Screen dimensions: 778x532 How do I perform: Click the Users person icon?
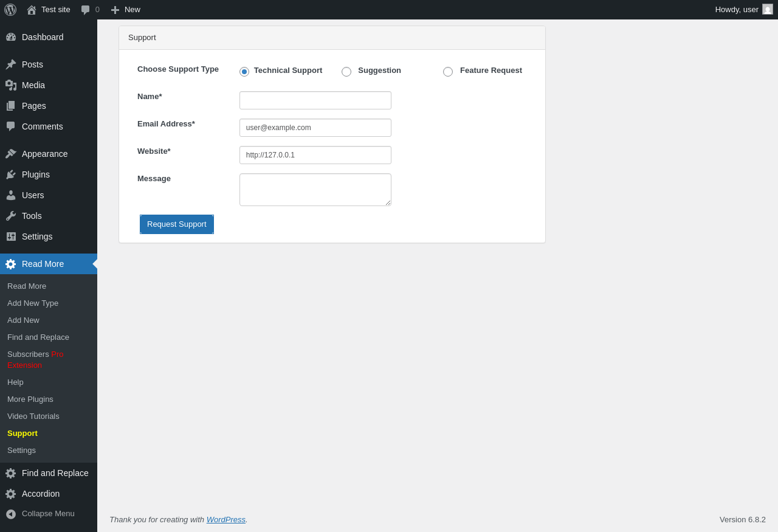point(11,195)
